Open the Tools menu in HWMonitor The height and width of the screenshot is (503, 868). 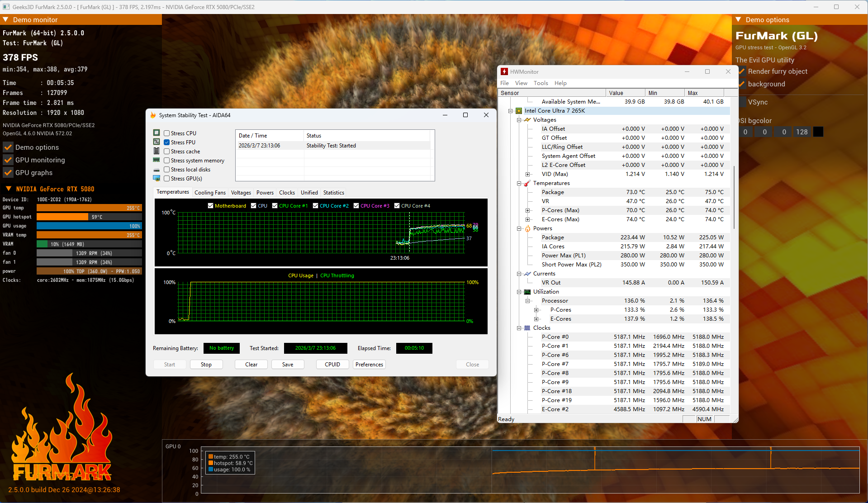click(541, 83)
